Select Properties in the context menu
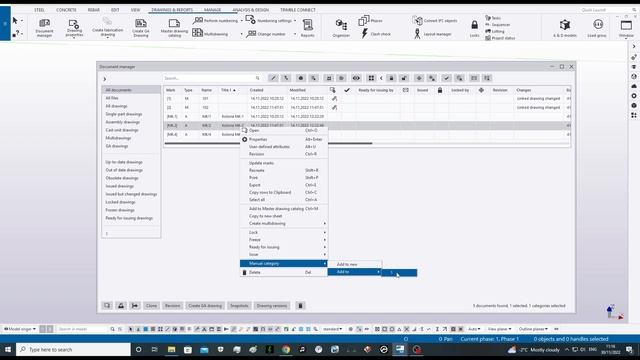 (284, 139)
